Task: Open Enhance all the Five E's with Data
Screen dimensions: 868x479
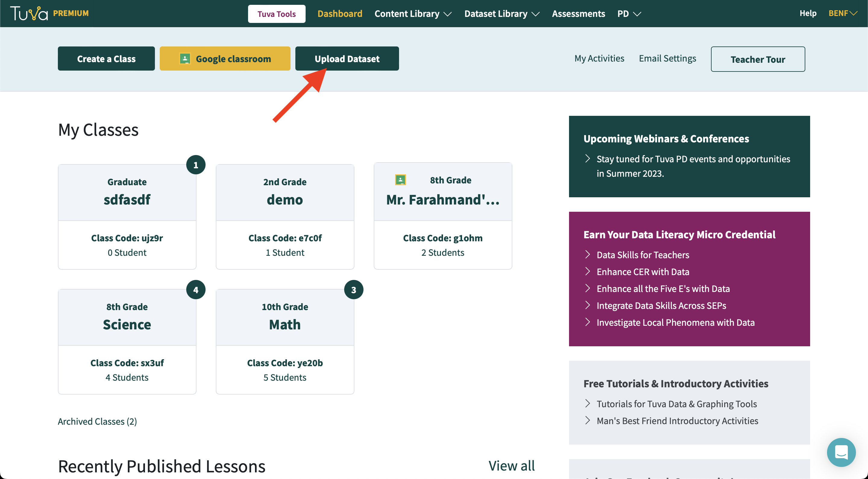Action: (x=663, y=288)
